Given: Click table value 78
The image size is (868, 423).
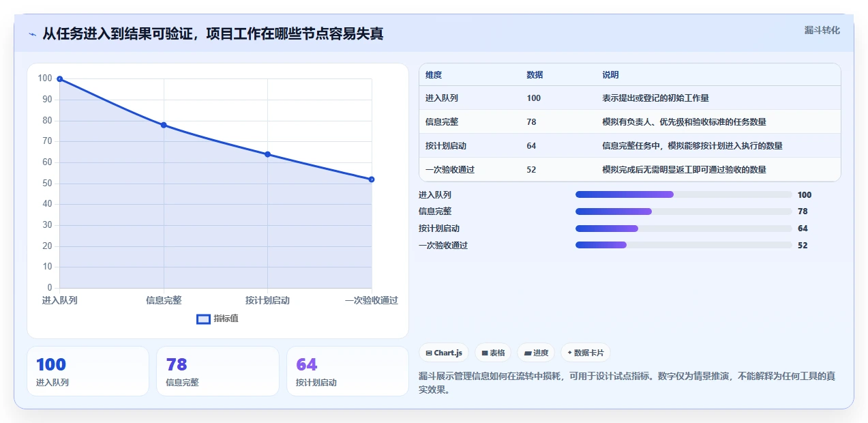Looking at the screenshot, I should click(532, 122).
